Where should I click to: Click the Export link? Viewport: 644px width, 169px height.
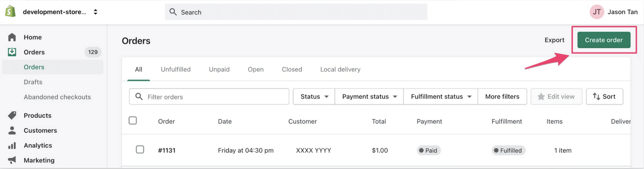pyautogui.click(x=554, y=40)
